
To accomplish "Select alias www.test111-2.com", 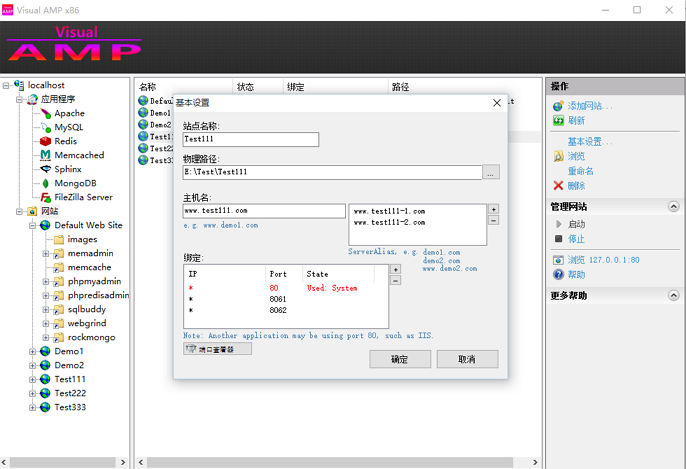I will coord(389,223).
